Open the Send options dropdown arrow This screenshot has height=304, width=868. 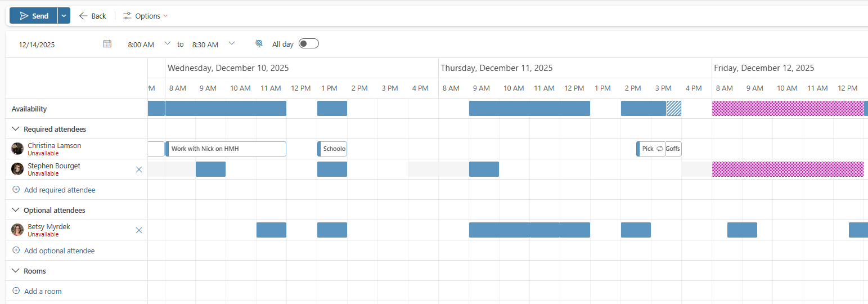64,16
